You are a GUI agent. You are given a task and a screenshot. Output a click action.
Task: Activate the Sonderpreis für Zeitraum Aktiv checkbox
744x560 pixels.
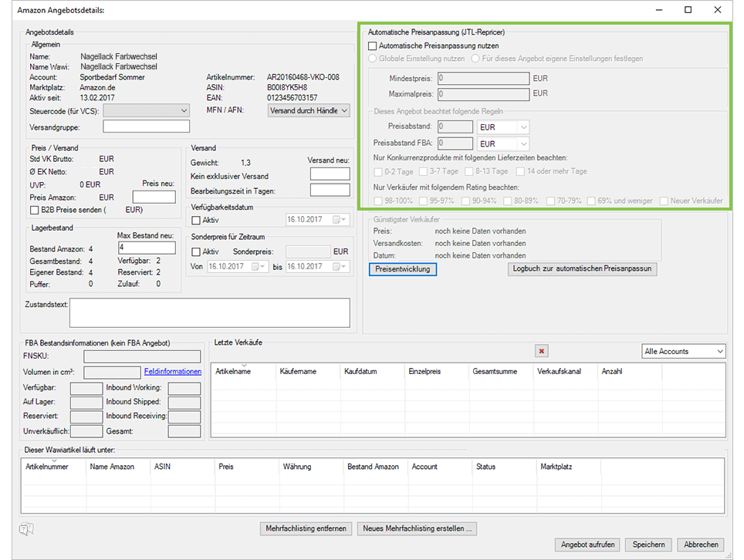point(196,251)
